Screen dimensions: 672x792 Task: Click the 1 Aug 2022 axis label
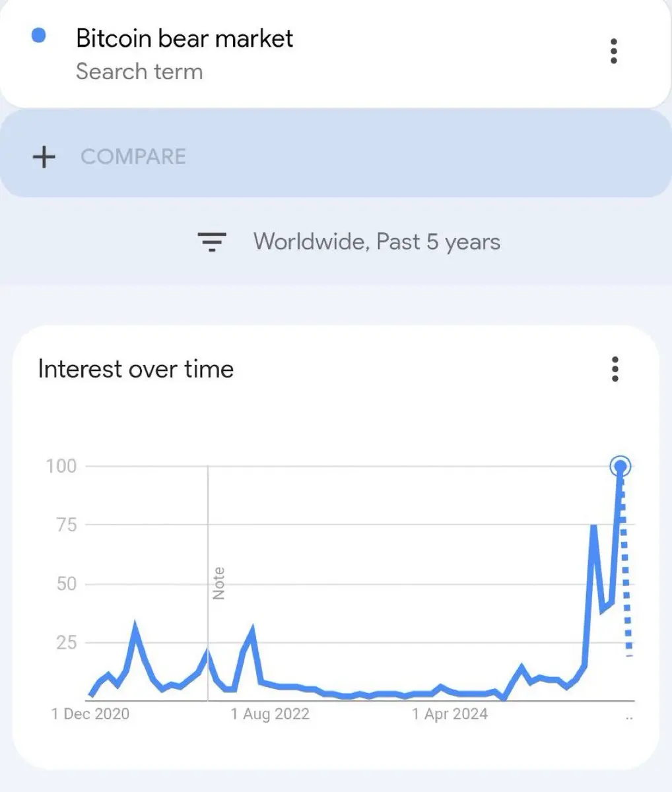tap(270, 714)
